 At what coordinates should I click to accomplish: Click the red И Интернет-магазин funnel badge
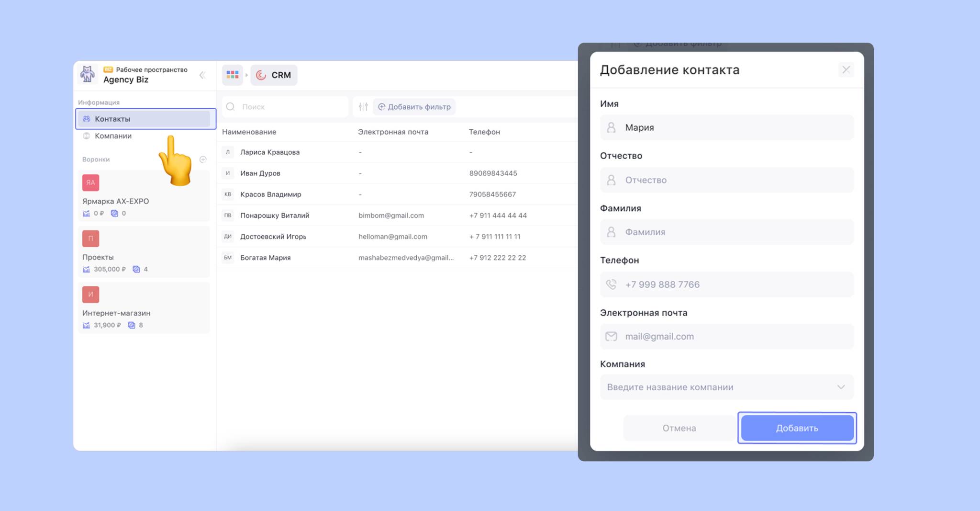tap(90, 295)
